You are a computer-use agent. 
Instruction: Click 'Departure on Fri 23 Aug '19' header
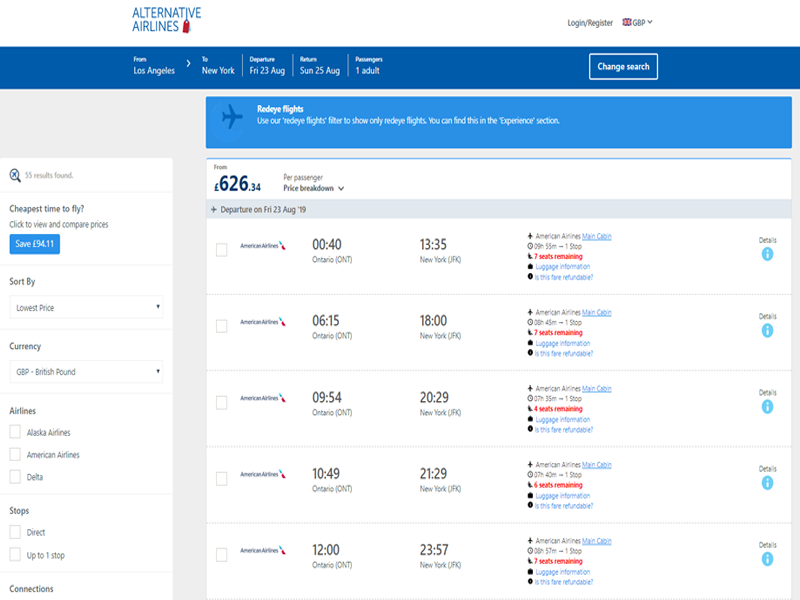[x=263, y=210]
